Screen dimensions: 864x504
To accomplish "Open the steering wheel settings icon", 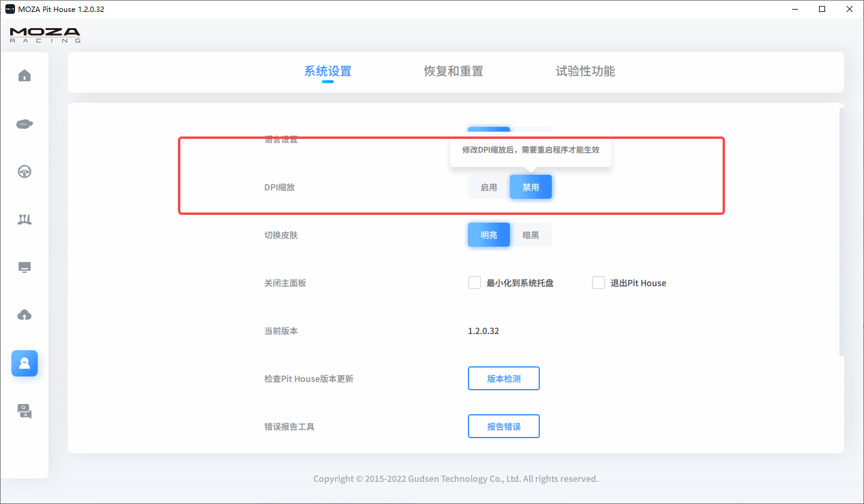I will (25, 172).
